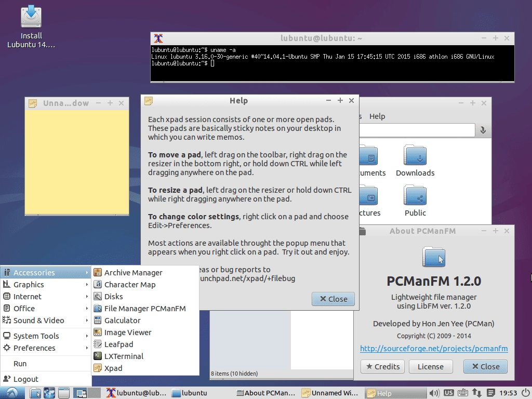Expand the Internet menu category
The width and height of the screenshot is (532, 399).
pyautogui.click(x=46, y=296)
